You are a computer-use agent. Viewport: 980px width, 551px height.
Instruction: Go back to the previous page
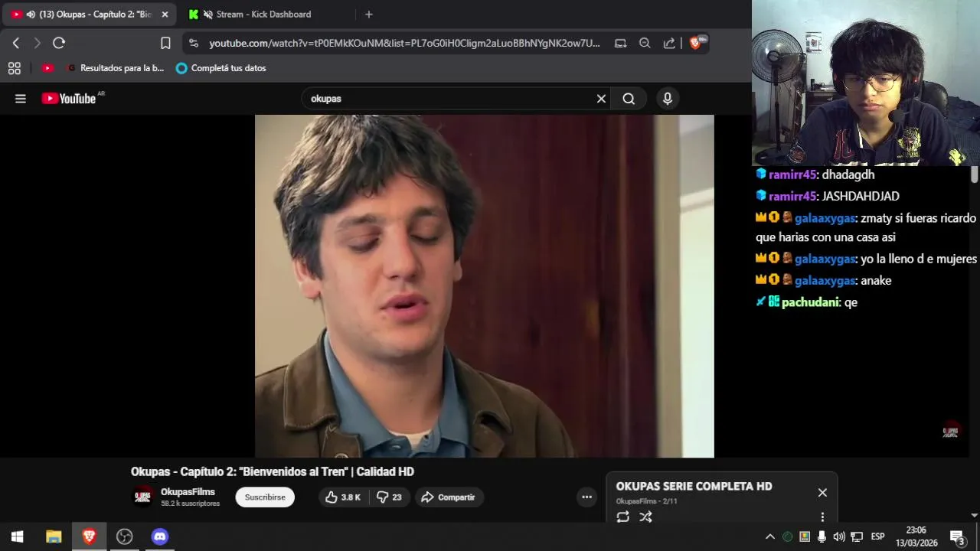click(x=16, y=43)
